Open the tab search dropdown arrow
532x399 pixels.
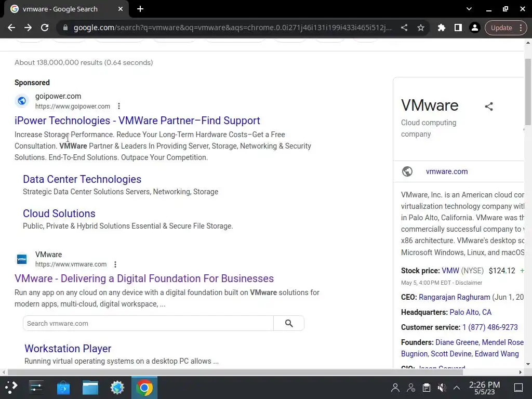point(469,9)
